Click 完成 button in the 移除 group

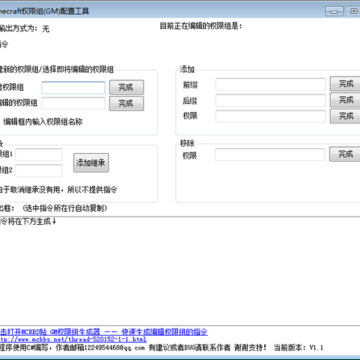[345, 154]
